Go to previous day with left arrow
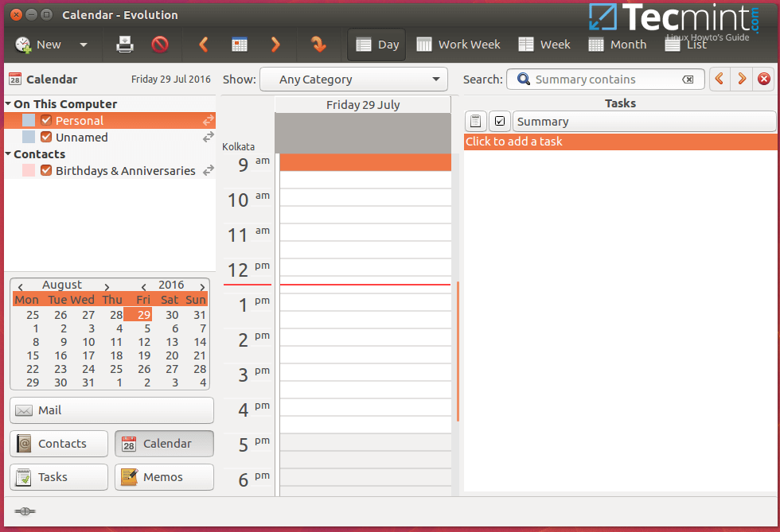Screen dimensions: 780x532 click(204, 45)
